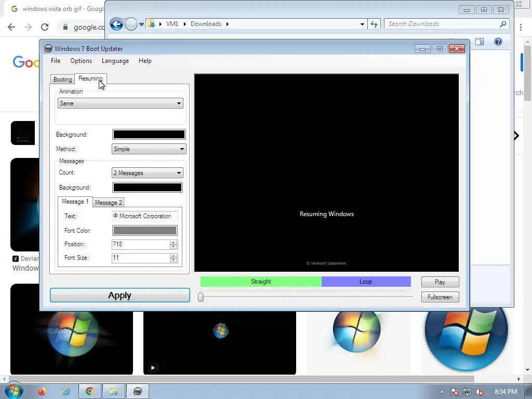This screenshot has height=399, width=532.
Task: Click the Action Center flag tray icon
Action: tap(454, 392)
